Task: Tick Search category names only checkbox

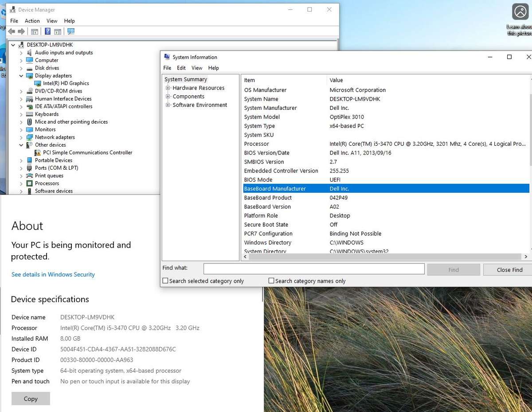Action: pyautogui.click(x=271, y=281)
